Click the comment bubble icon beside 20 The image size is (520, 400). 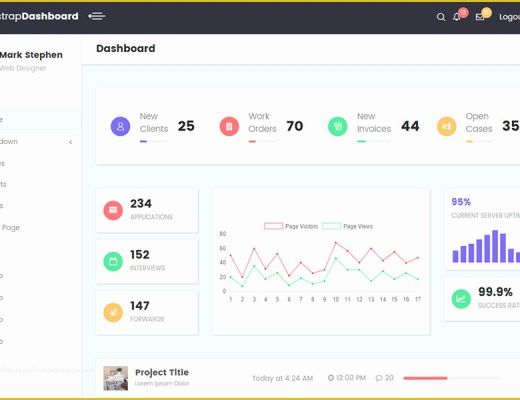click(379, 378)
